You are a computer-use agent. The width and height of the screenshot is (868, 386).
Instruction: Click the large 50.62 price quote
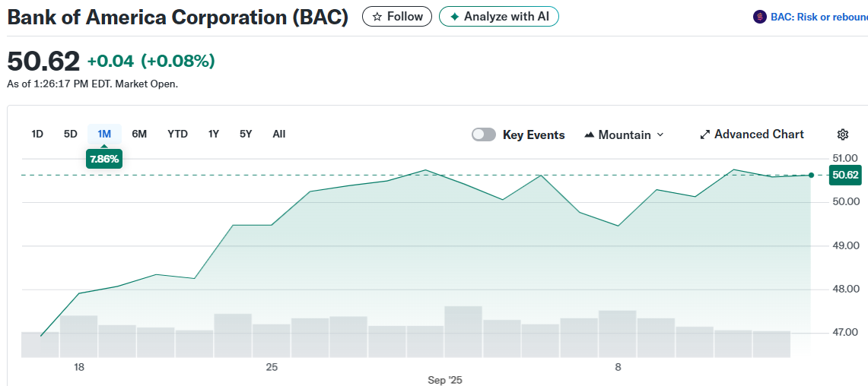point(43,61)
